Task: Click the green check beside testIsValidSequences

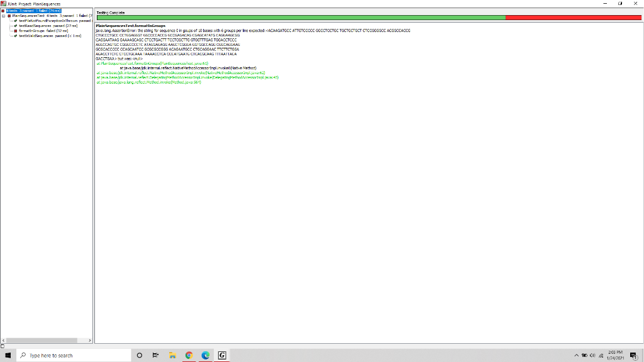Action: (x=15, y=35)
